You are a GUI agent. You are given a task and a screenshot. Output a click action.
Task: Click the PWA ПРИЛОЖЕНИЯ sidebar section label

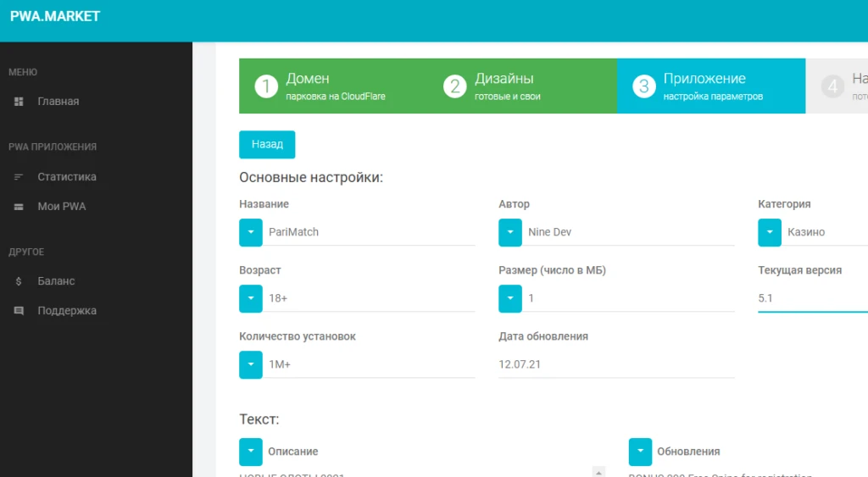tap(53, 147)
